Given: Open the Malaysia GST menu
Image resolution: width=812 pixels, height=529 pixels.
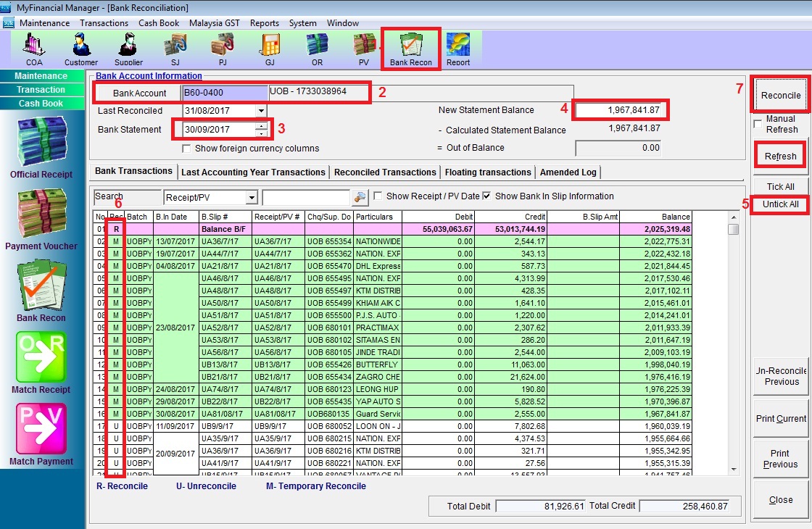Looking at the screenshot, I should tap(214, 23).
